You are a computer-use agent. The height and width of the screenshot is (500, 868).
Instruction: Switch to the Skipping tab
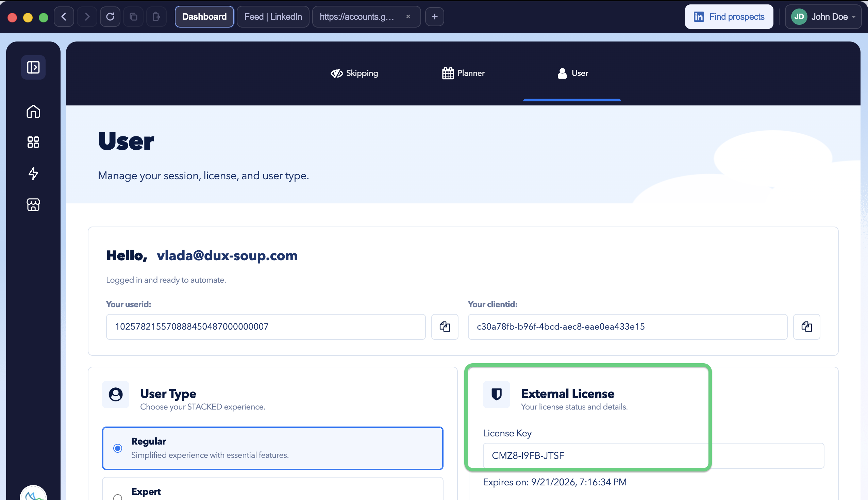[x=354, y=73]
